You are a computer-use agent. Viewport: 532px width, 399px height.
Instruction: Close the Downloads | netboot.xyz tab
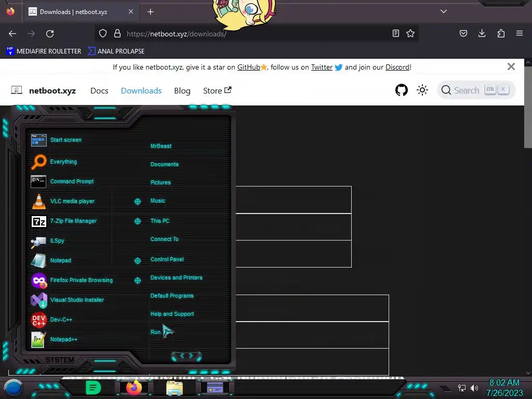point(130,11)
